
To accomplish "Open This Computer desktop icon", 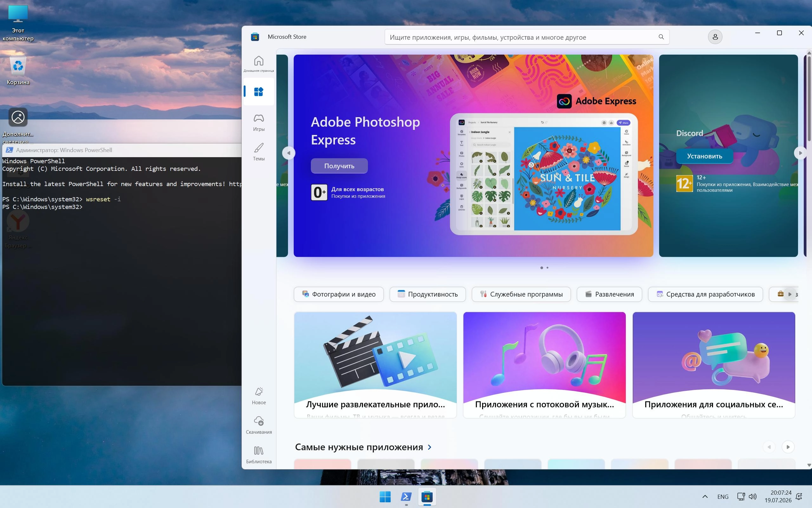I will coord(18,23).
